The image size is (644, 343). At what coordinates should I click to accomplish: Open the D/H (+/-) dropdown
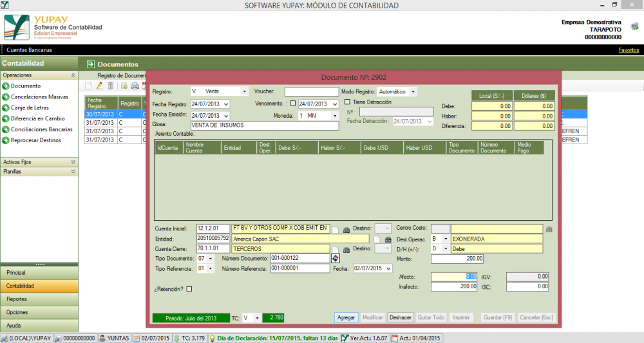point(446,249)
